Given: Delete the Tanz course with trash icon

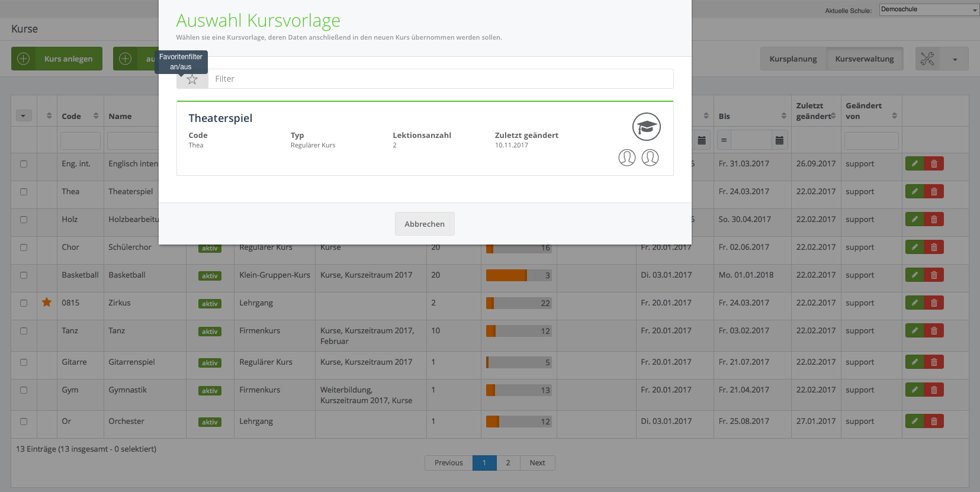Looking at the screenshot, I should (934, 330).
